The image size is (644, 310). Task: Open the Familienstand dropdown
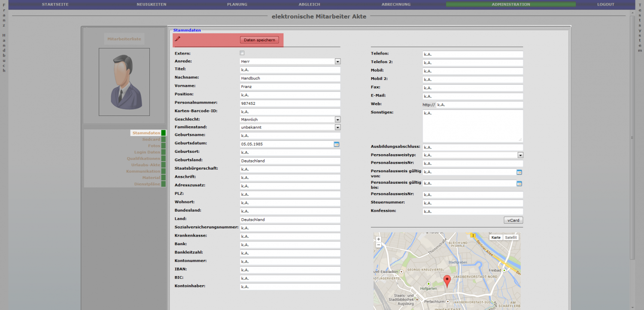pyautogui.click(x=337, y=128)
